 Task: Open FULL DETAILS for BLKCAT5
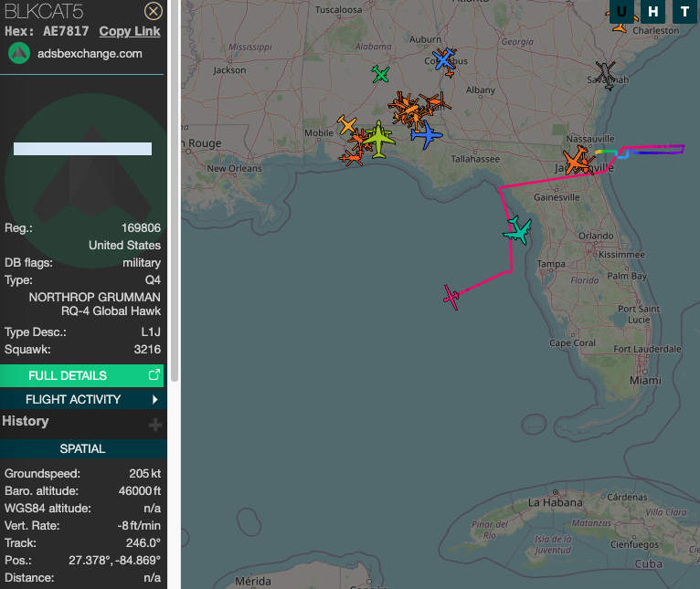click(x=82, y=375)
